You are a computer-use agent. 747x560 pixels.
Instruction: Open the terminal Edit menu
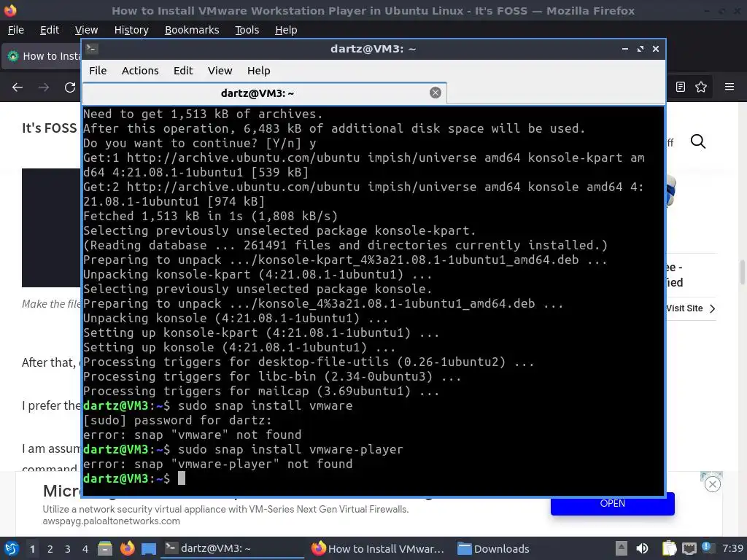(183, 71)
